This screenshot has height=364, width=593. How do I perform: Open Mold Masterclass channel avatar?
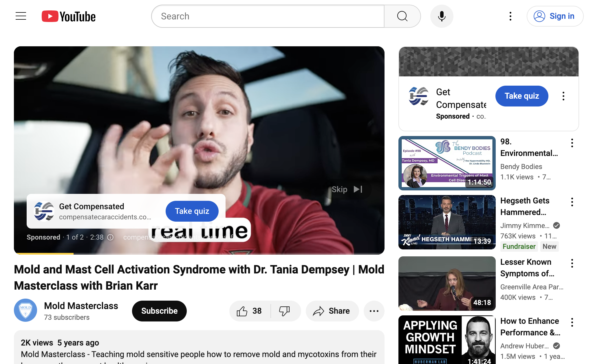point(25,310)
